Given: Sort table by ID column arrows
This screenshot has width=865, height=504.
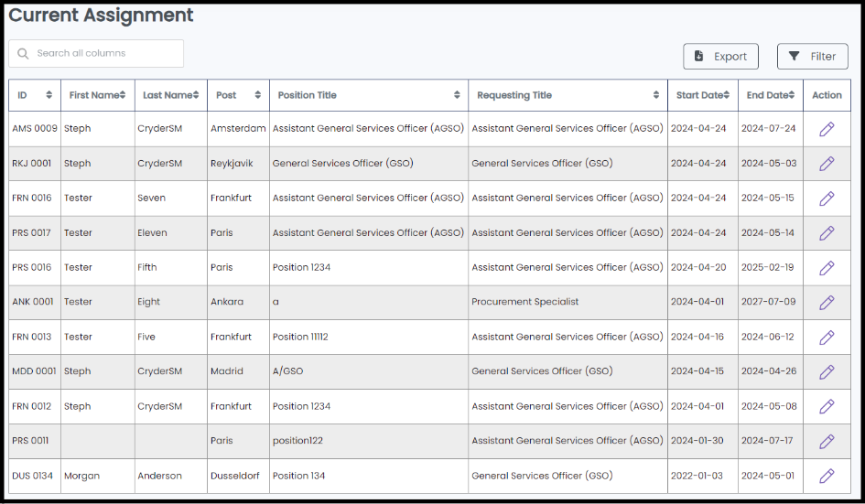Looking at the screenshot, I should click(49, 95).
